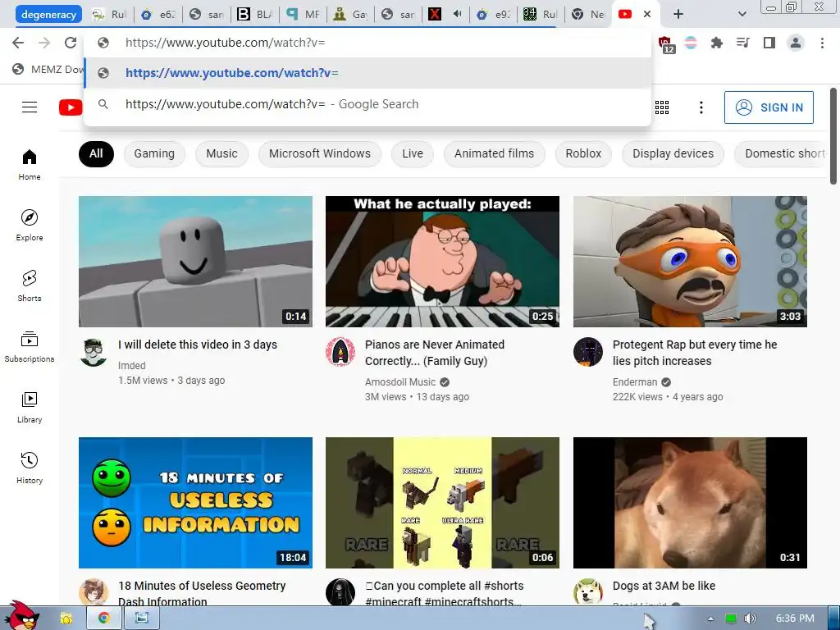Switch to the Ne tab
The height and width of the screenshot is (630, 840).
point(588,15)
